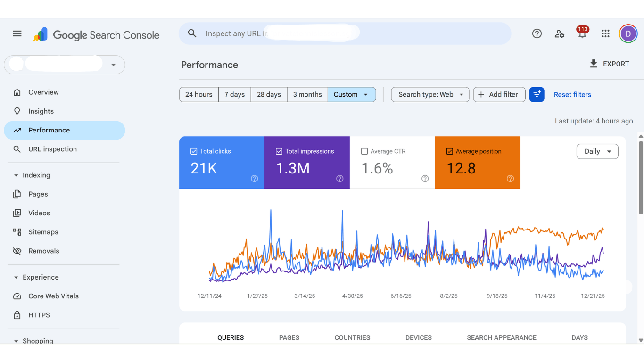Image resolution: width=644 pixels, height=362 pixels.
Task: Select Removals in the sidebar
Action: 43,251
